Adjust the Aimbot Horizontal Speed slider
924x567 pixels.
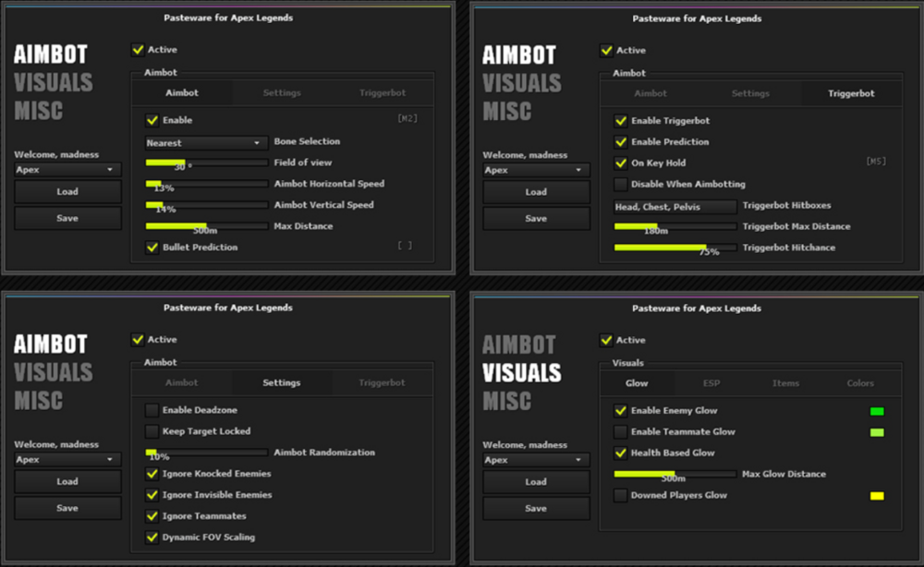click(206, 184)
